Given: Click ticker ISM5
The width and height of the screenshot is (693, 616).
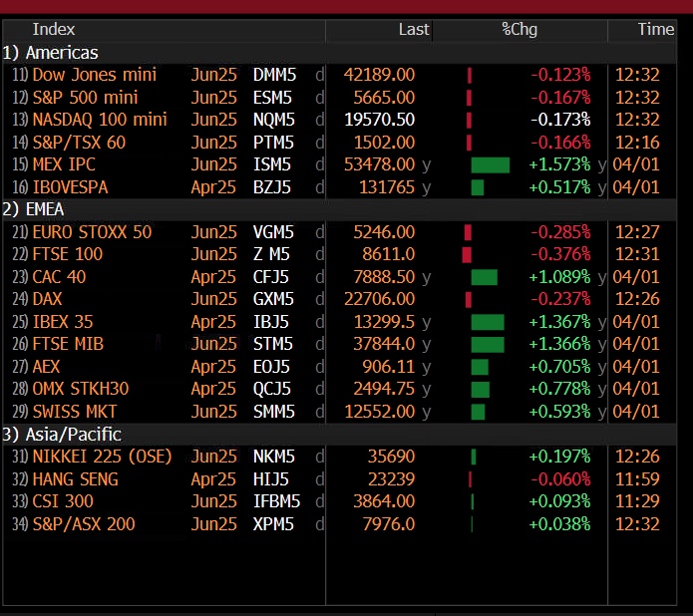Looking at the screenshot, I should click(x=272, y=164).
